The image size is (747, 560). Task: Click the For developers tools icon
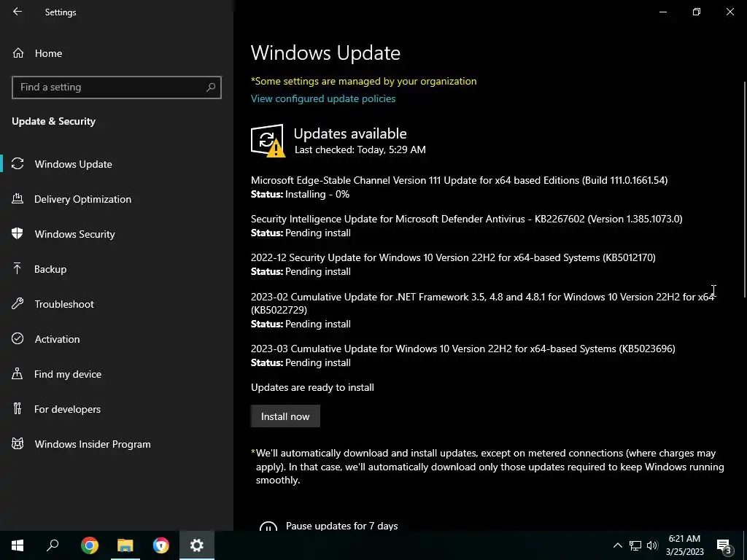pos(18,408)
